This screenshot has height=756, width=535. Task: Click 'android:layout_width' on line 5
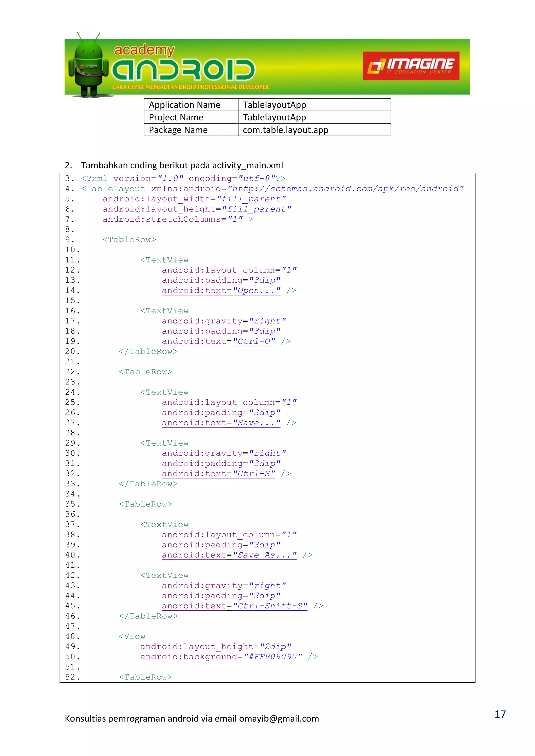coord(156,199)
